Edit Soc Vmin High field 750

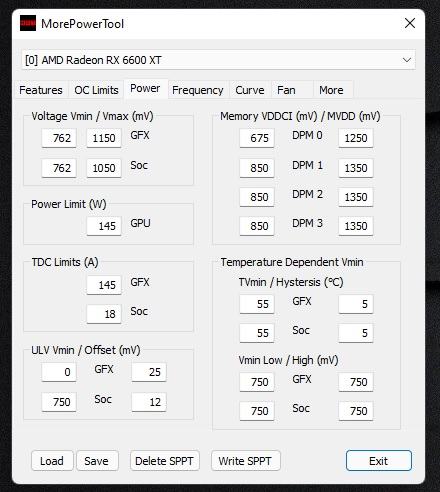click(x=356, y=411)
